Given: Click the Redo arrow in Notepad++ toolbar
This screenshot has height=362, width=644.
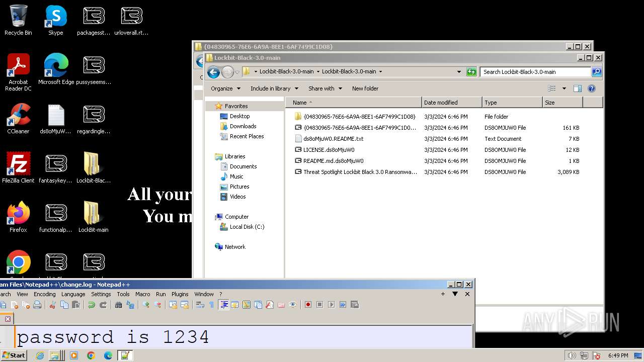Looking at the screenshot, I should click(x=103, y=305).
